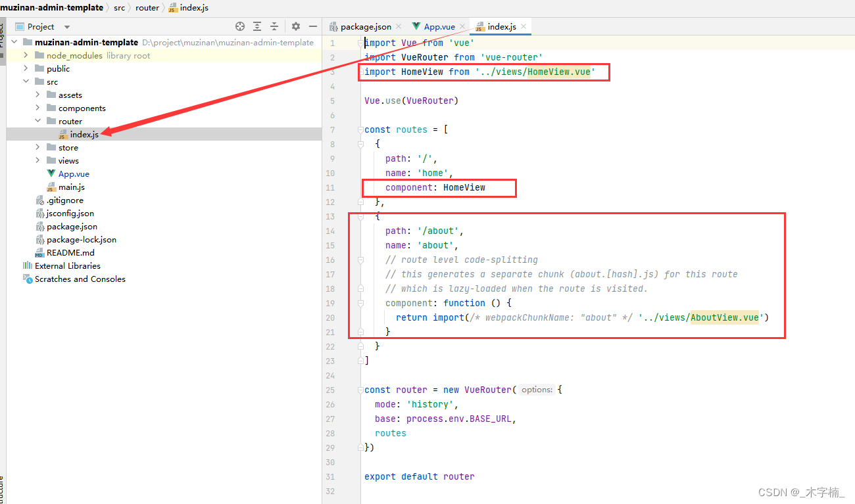This screenshot has height=504, width=855.
Task: Collapse the src folder arrow
Action: (x=26, y=82)
